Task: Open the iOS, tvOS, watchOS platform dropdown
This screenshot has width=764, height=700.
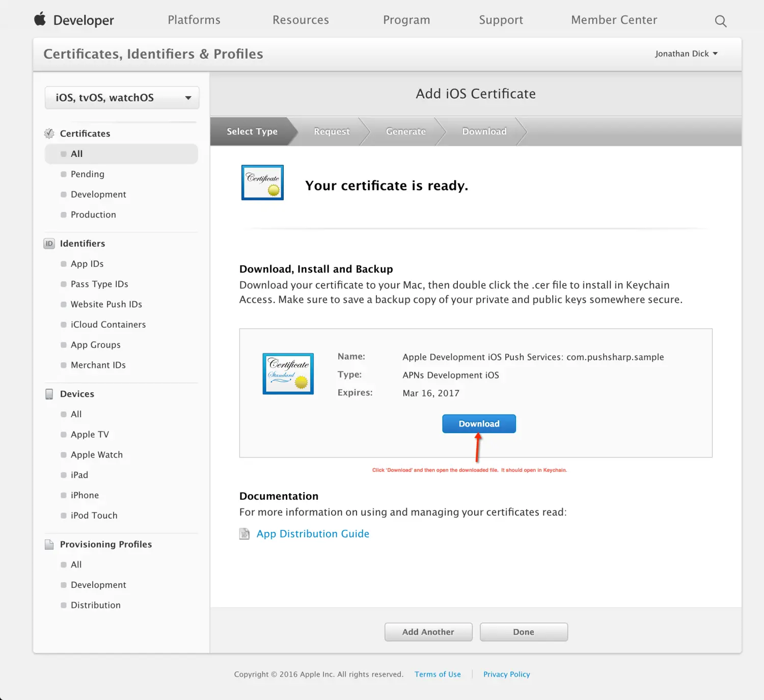Action: [122, 97]
